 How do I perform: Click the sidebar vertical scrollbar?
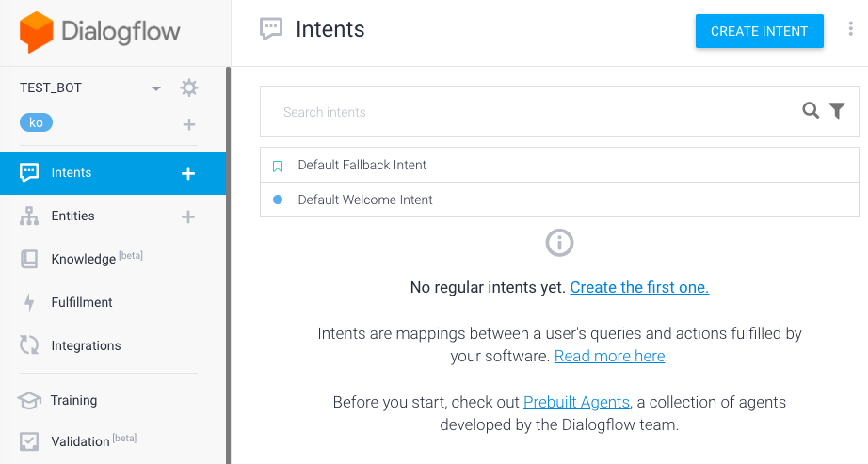pos(228,265)
